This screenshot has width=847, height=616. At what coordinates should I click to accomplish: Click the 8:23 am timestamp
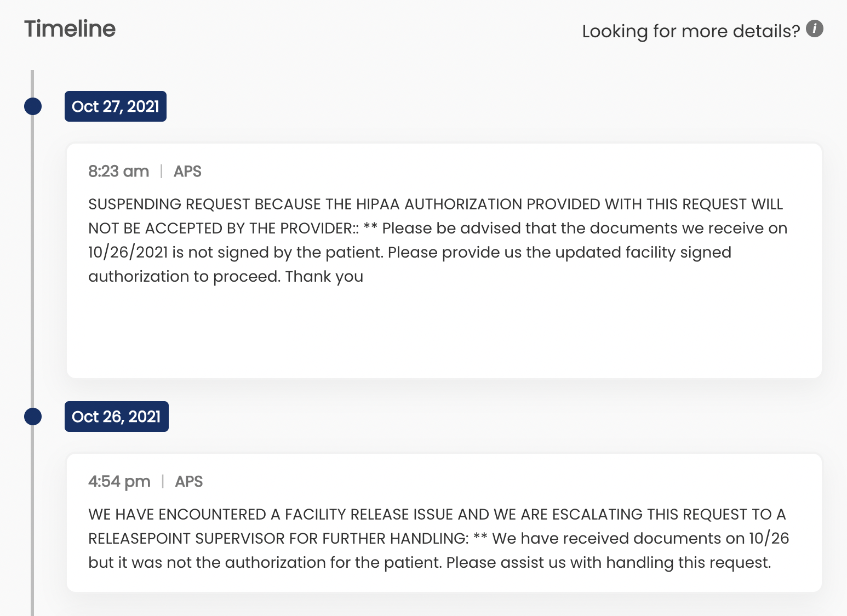pos(119,172)
